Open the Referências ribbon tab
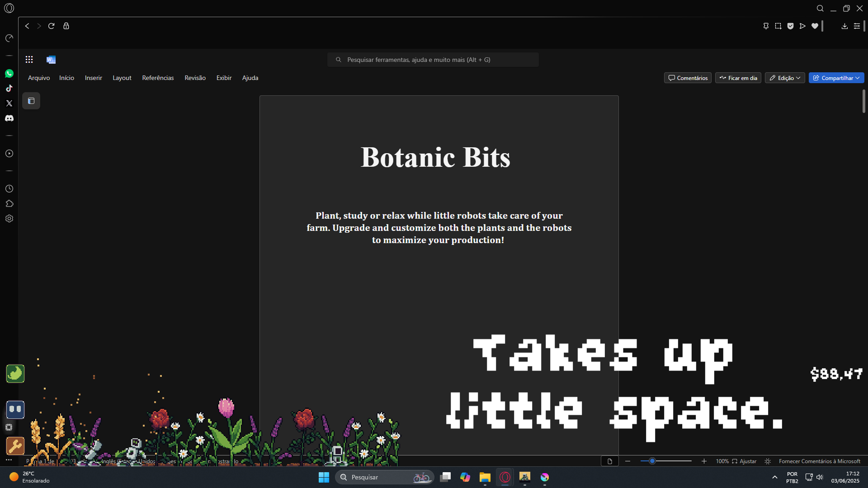Viewport: 868px width, 488px height. [x=158, y=78]
